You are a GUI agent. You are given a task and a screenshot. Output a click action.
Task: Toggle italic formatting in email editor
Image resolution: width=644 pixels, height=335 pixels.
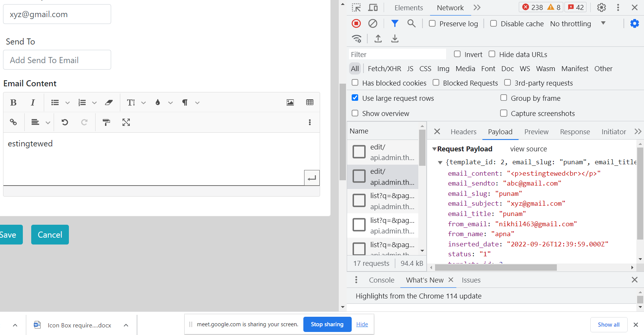pyautogui.click(x=33, y=102)
